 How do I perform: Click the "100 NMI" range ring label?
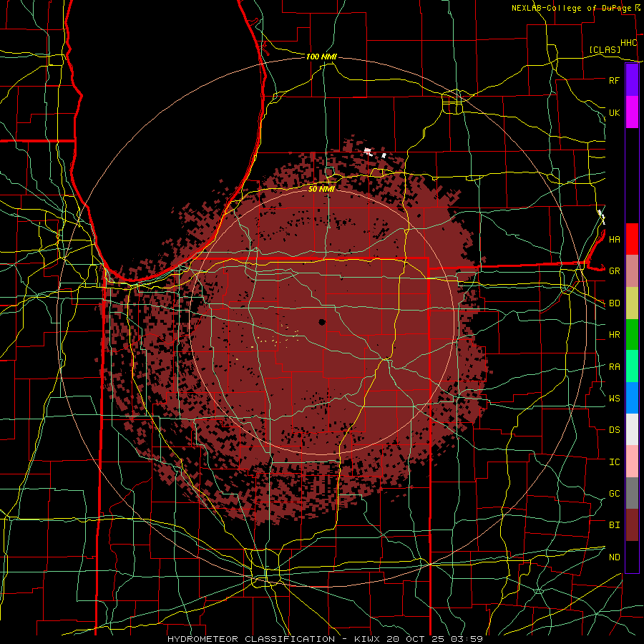click(x=321, y=57)
